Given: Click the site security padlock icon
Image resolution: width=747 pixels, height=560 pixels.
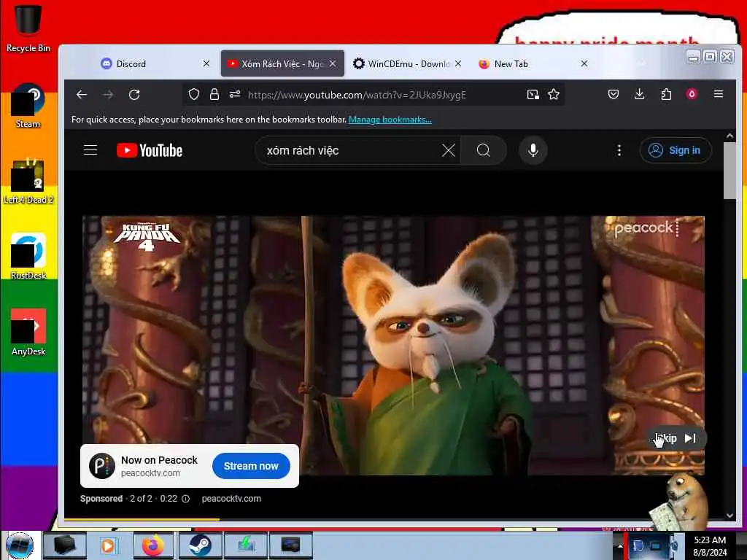Looking at the screenshot, I should (x=214, y=94).
